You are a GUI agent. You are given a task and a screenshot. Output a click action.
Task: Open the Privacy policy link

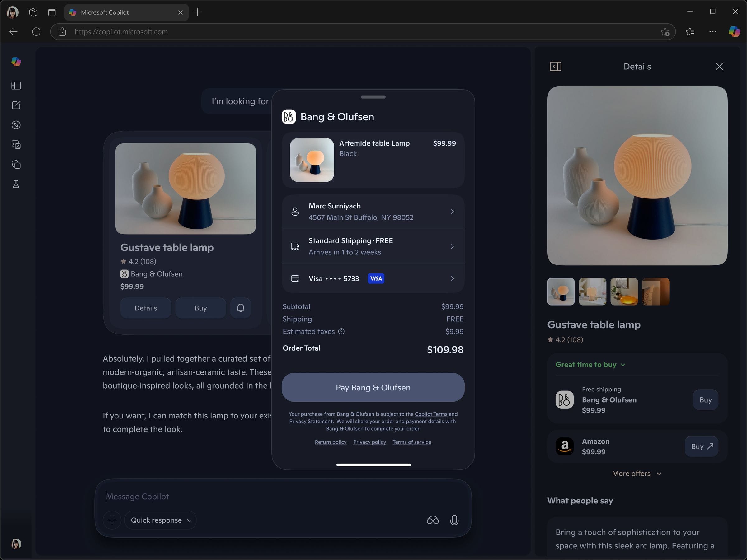click(369, 442)
